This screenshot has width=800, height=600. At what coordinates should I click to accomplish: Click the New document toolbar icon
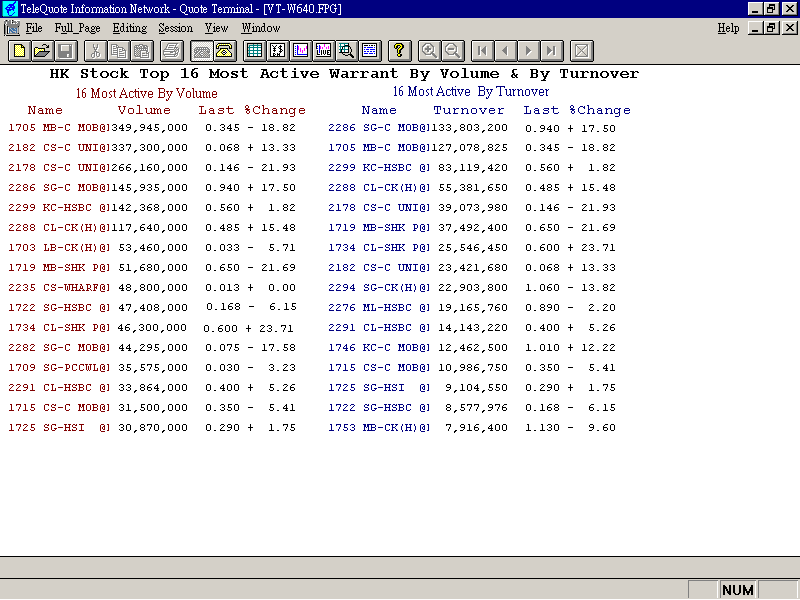tap(19, 51)
